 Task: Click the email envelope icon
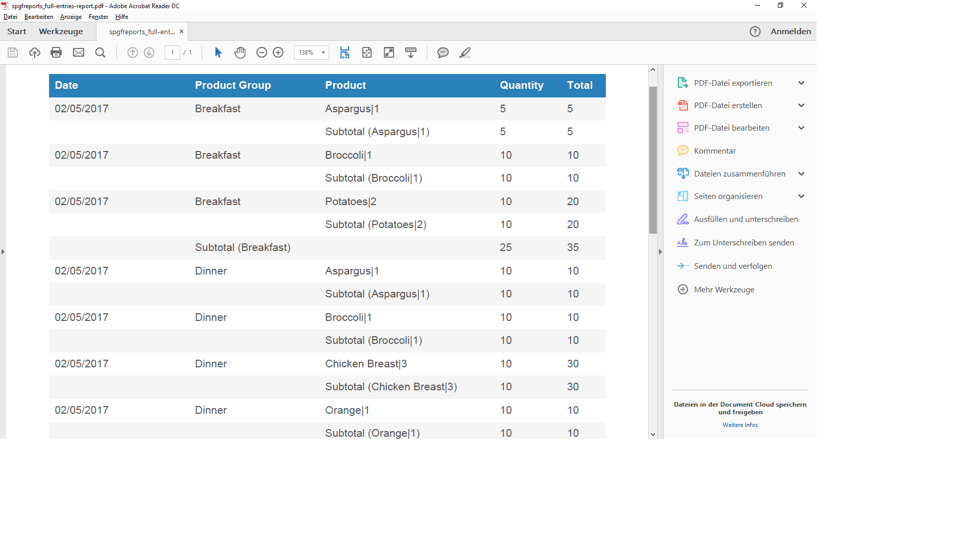(79, 53)
